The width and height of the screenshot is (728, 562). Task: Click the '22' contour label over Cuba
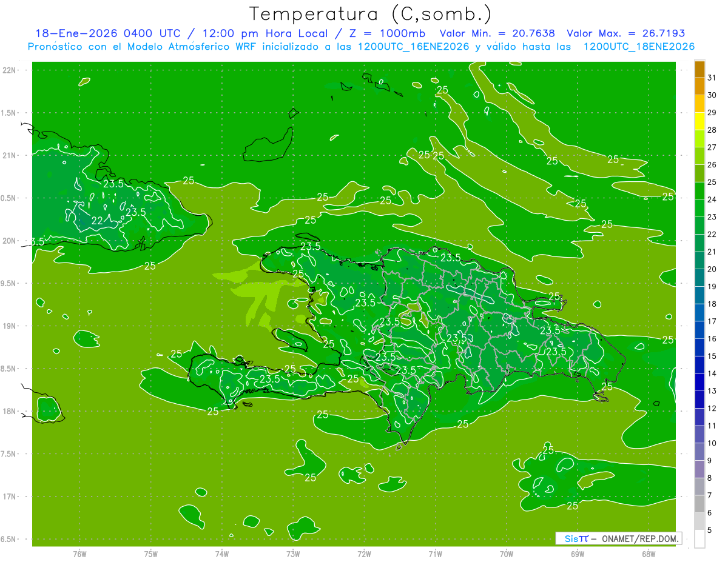(x=96, y=221)
